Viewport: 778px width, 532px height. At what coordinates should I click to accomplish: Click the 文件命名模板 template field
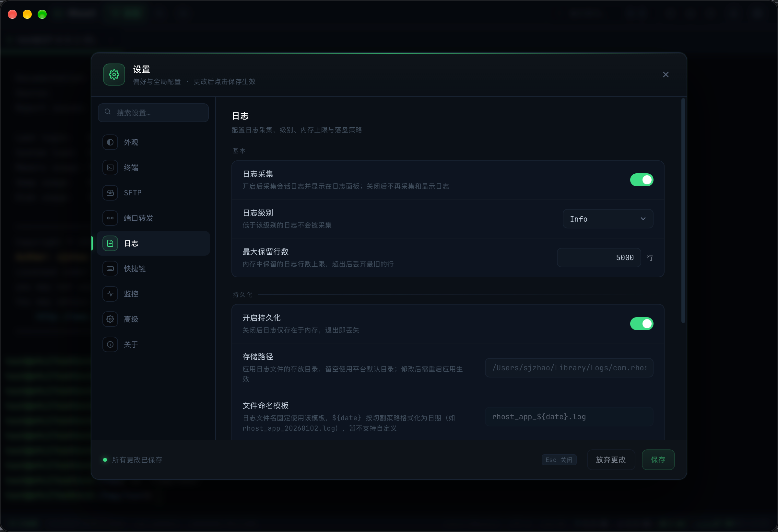point(569,417)
